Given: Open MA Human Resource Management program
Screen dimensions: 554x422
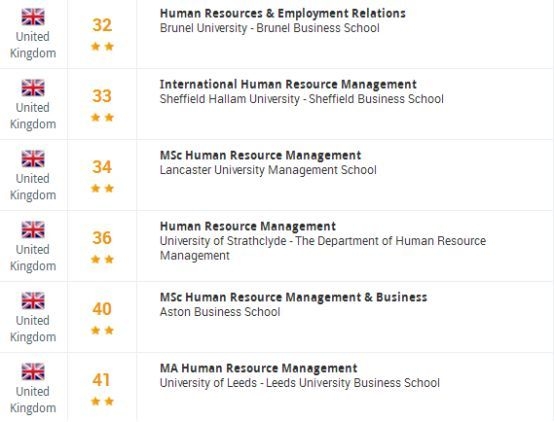Looking at the screenshot, I should [259, 368].
